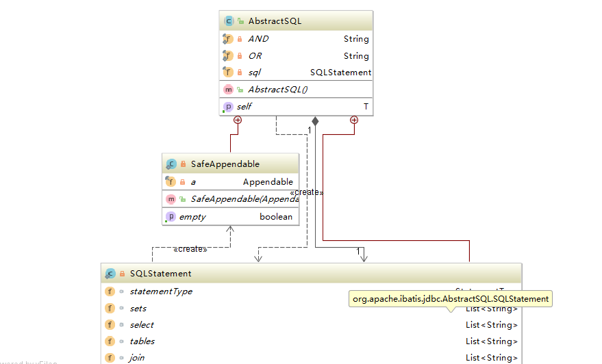
Task: Click the lock icon beside OR field
Action: (x=240, y=56)
